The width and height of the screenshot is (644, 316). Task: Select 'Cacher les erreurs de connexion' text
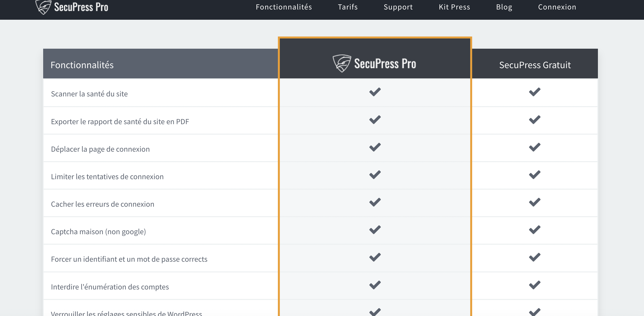103,204
